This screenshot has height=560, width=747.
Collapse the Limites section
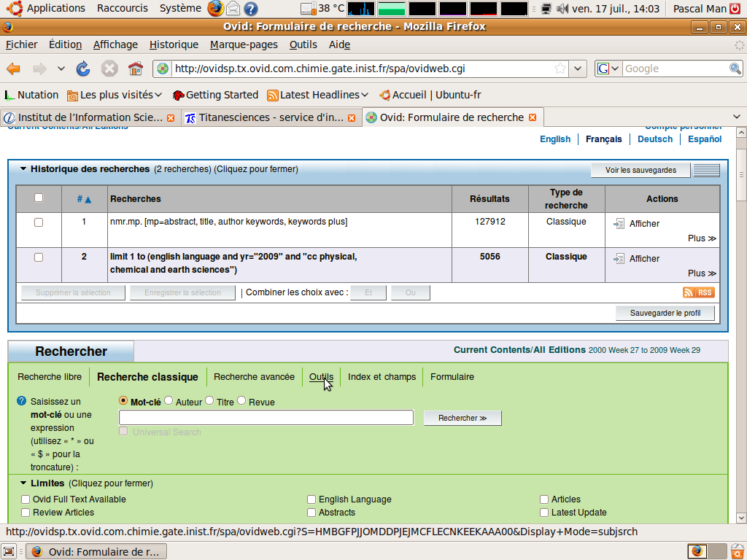(x=23, y=483)
